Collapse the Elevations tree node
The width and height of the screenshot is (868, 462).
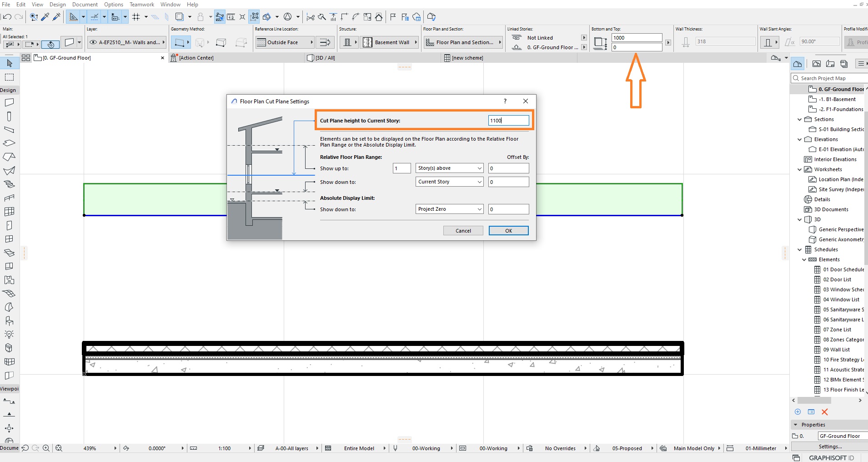(800, 139)
